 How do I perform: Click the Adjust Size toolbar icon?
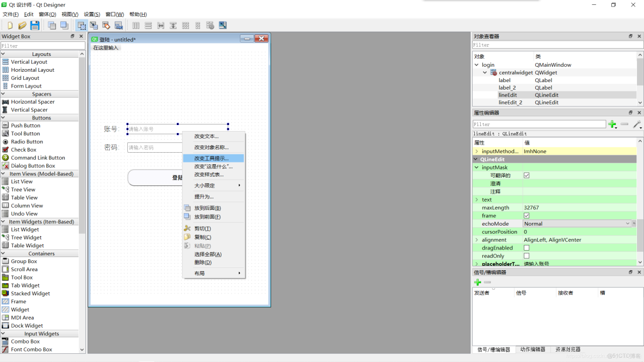pos(222,25)
